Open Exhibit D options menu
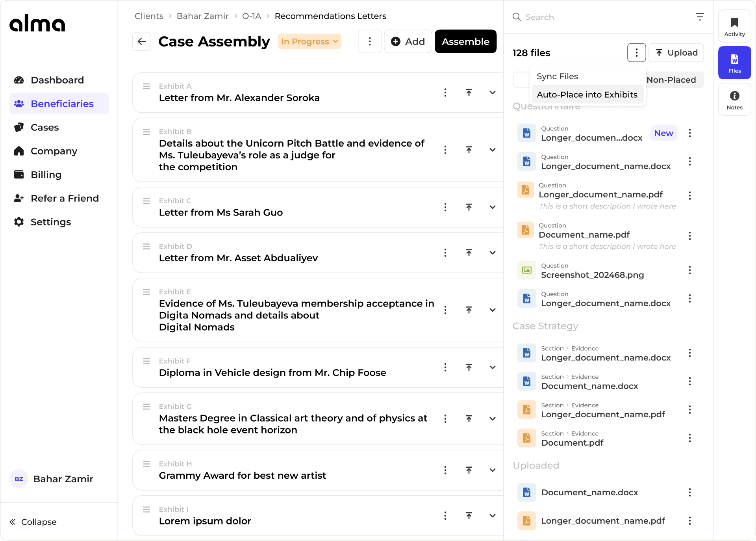756x541 pixels. coord(445,253)
